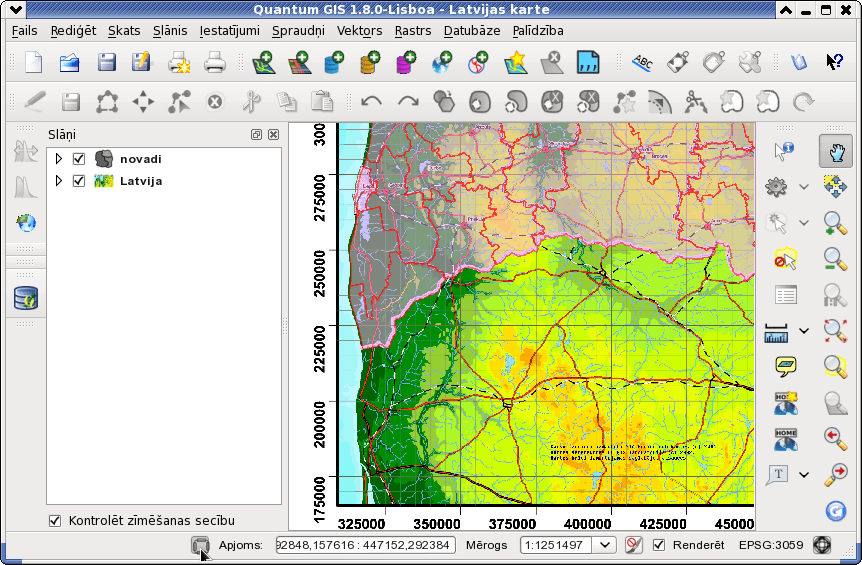Open the Palīdzība menu
The width and height of the screenshot is (862, 565).
point(538,31)
